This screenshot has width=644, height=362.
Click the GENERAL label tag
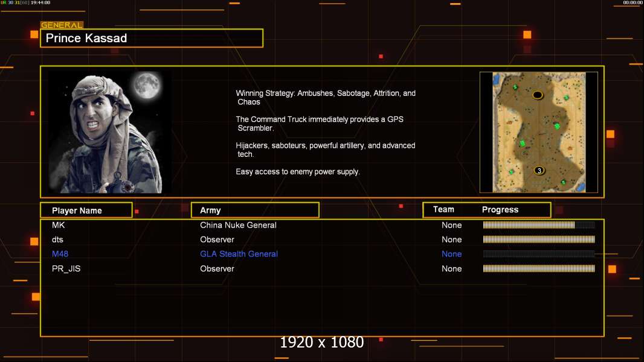coord(62,25)
